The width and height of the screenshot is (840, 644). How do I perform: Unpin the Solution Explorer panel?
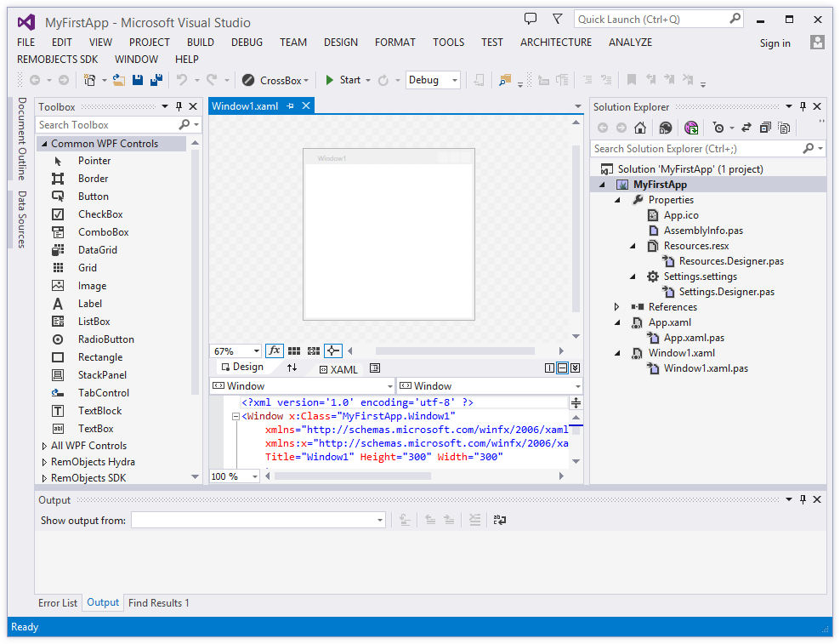pos(802,106)
